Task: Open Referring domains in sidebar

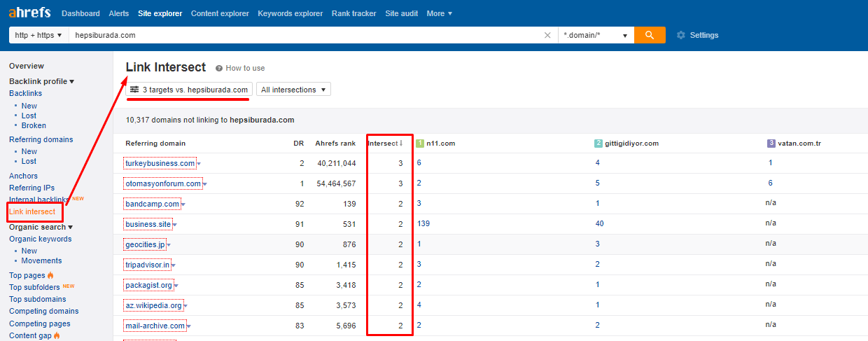Action: (41, 139)
